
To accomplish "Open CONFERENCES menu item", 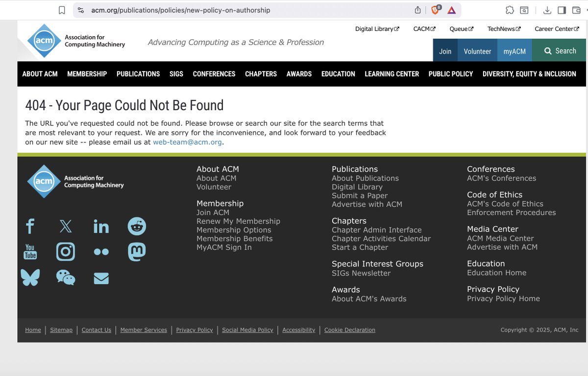I will tap(214, 74).
